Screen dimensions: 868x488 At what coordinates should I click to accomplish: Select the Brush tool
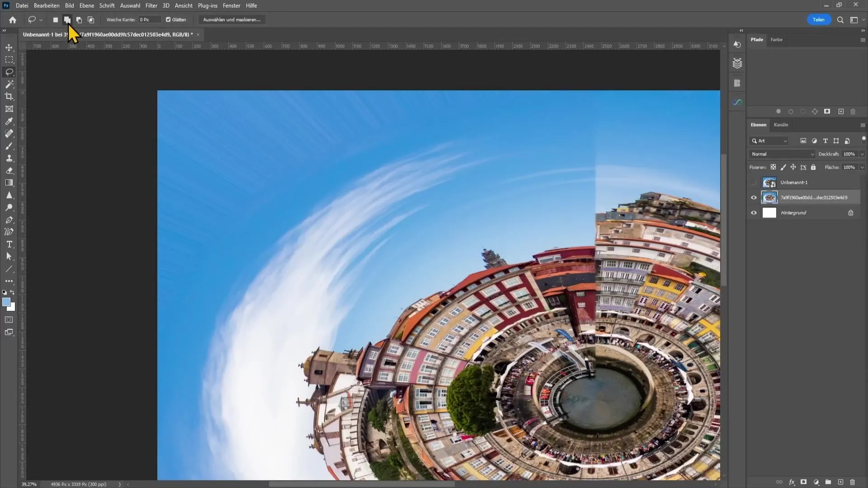pos(9,146)
